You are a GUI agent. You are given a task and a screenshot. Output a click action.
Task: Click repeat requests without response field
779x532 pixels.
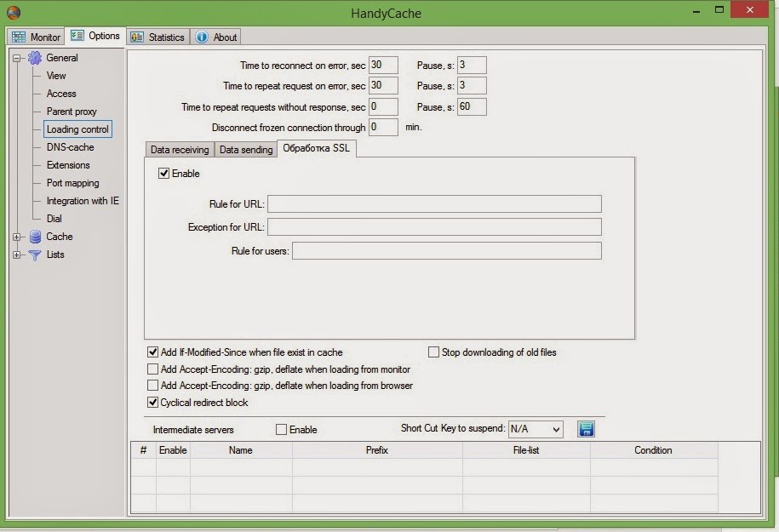(x=383, y=106)
